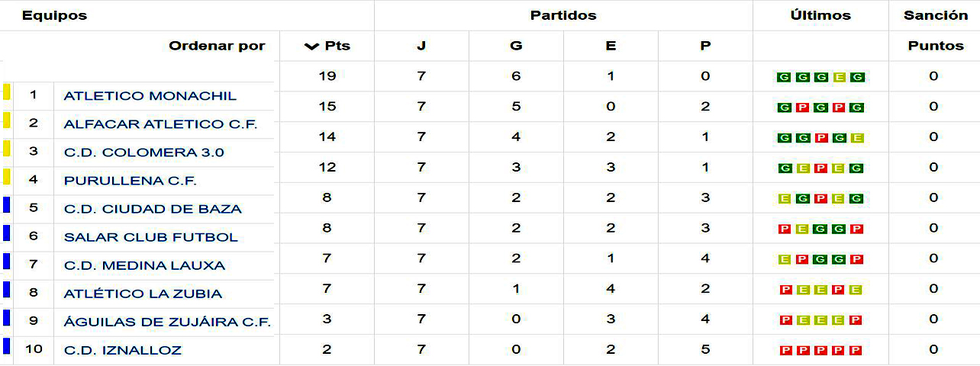Click the blue marker beside rank 10

point(6,346)
